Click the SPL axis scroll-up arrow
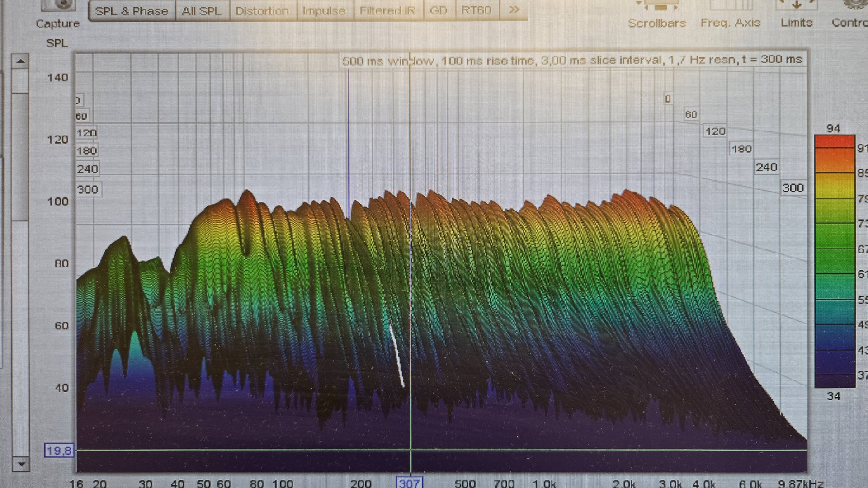This screenshot has height=488, width=868. point(20,61)
